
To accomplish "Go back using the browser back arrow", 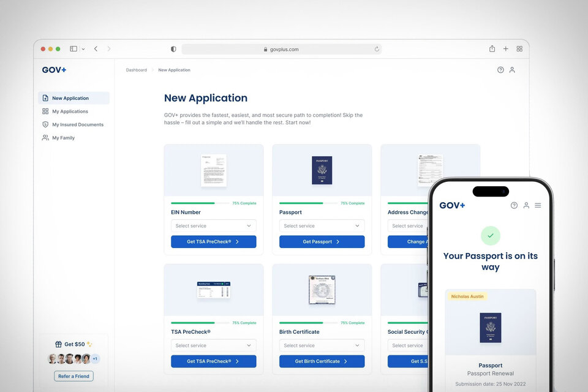I will (96, 49).
